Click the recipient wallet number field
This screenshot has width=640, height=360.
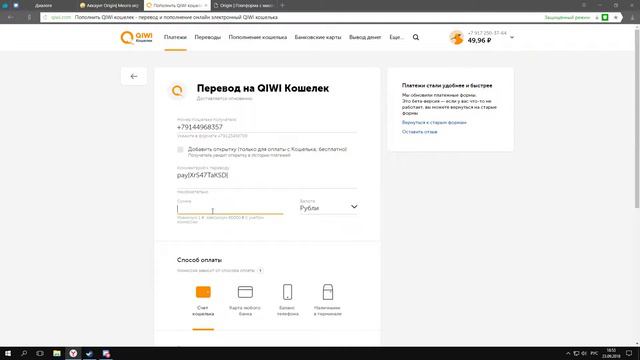[x=267, y=127]
